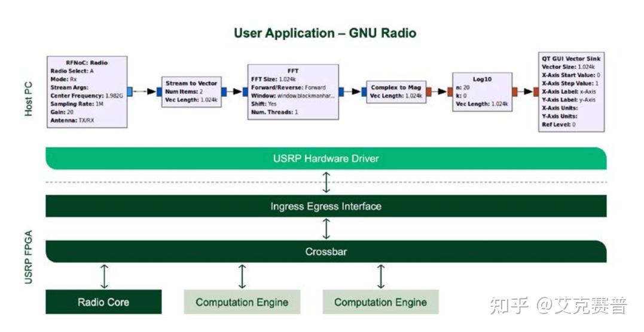644x332 pixels.
Task: Click the RFNoC Radio blue output port
Action: [x=130, y=91]
